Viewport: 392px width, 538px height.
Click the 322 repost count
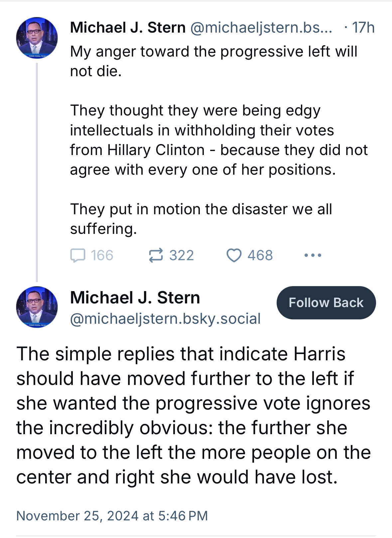182,256
